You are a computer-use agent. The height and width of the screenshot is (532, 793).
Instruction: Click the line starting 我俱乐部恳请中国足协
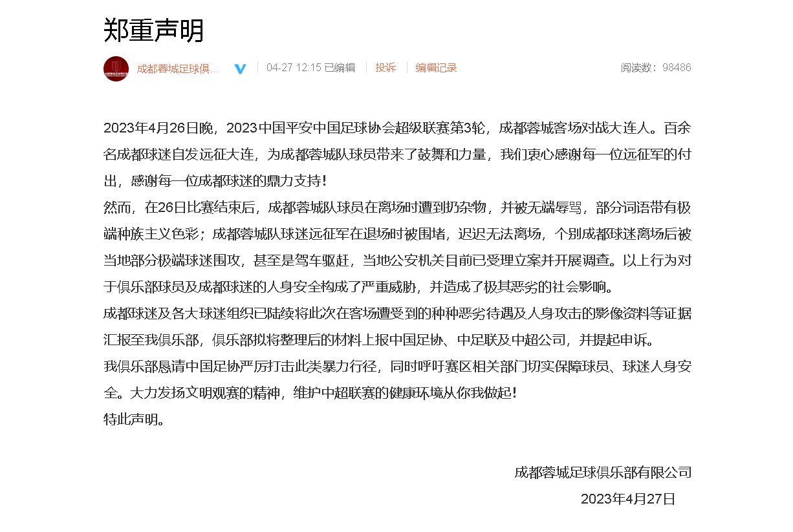click(x=397, y=367)
